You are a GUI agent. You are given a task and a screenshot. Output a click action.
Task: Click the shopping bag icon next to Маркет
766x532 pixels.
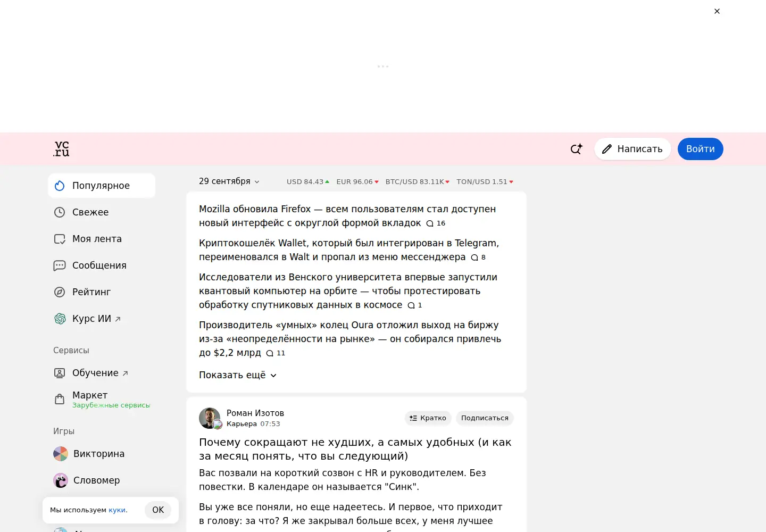click(x=60, y=399)
